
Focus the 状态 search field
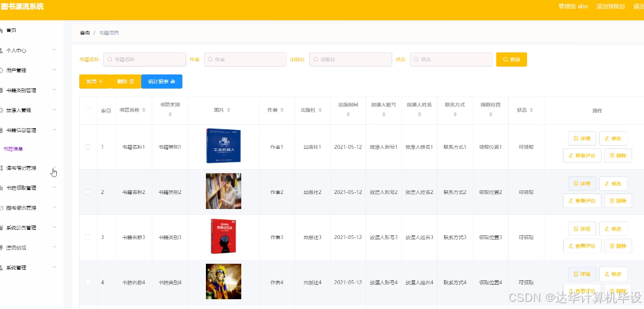click(451, 59)
